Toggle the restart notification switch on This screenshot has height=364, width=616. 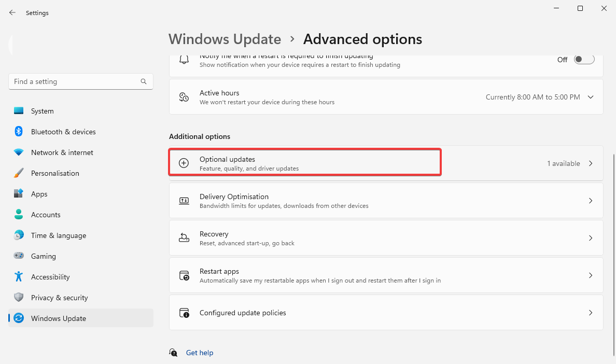pos(584,60)
